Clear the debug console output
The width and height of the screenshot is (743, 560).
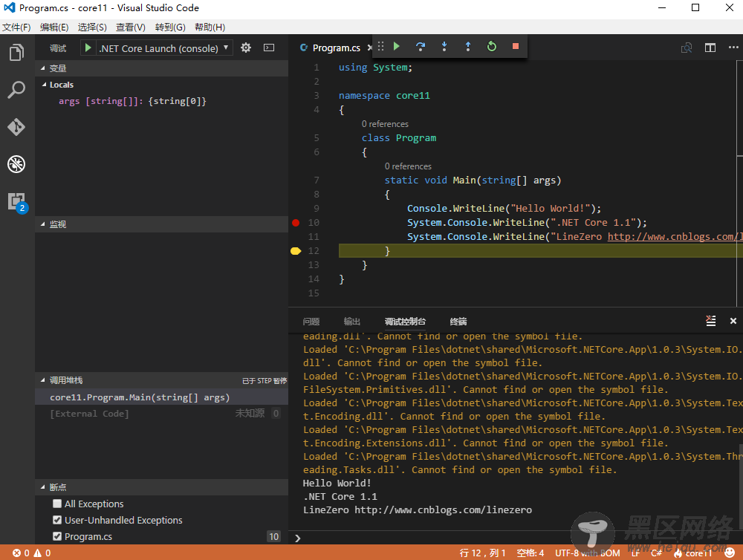click(711, 321)
